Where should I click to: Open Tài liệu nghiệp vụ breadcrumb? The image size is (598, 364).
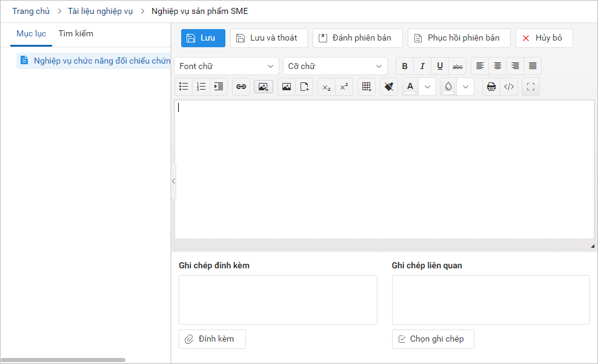click(x=101, y=11)
